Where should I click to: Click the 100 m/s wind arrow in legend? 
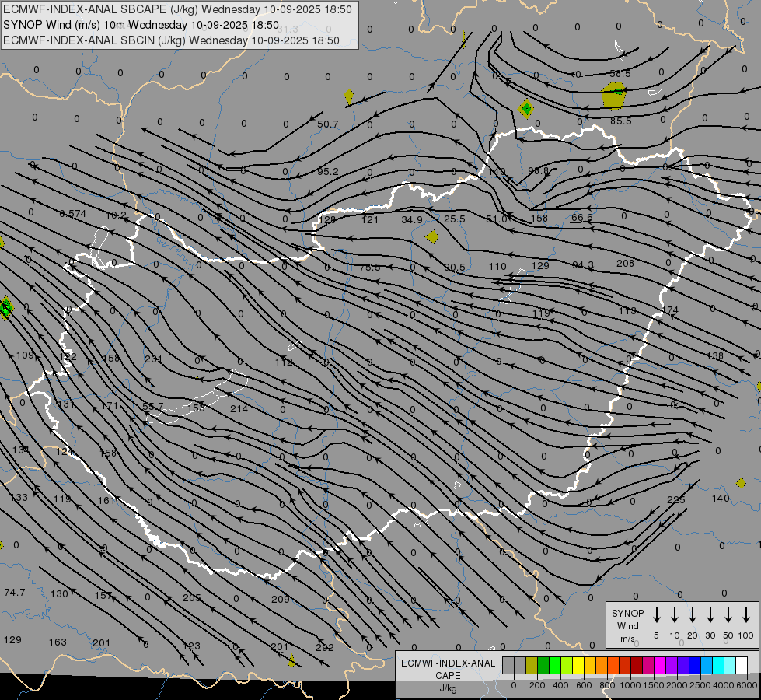pyautogui.click(x=746, y=615)
